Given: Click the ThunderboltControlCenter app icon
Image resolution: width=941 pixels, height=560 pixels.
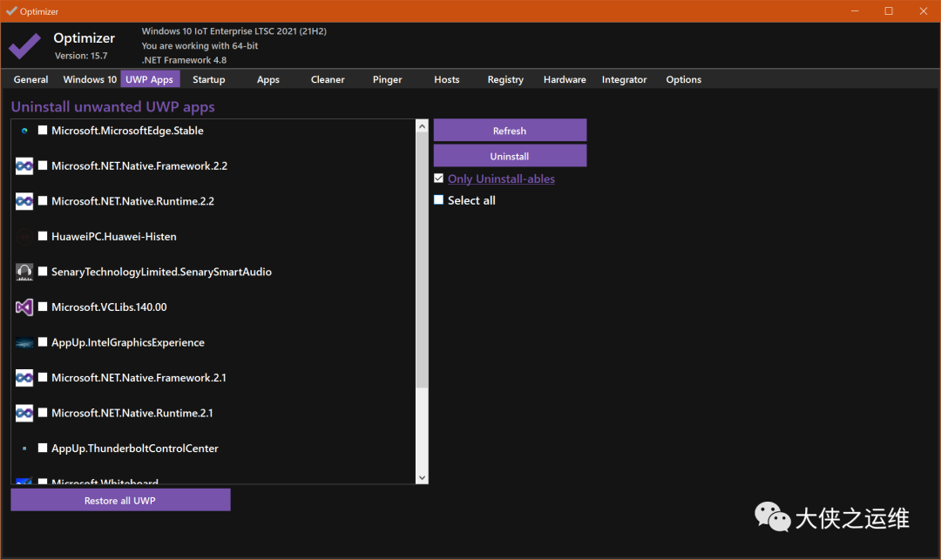Looking at the screenshot, I should pyautogui.click(x=24, y=449).
